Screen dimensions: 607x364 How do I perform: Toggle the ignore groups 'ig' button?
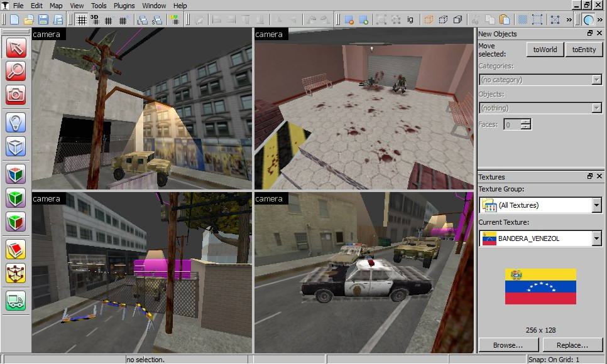tap(412, 19)
